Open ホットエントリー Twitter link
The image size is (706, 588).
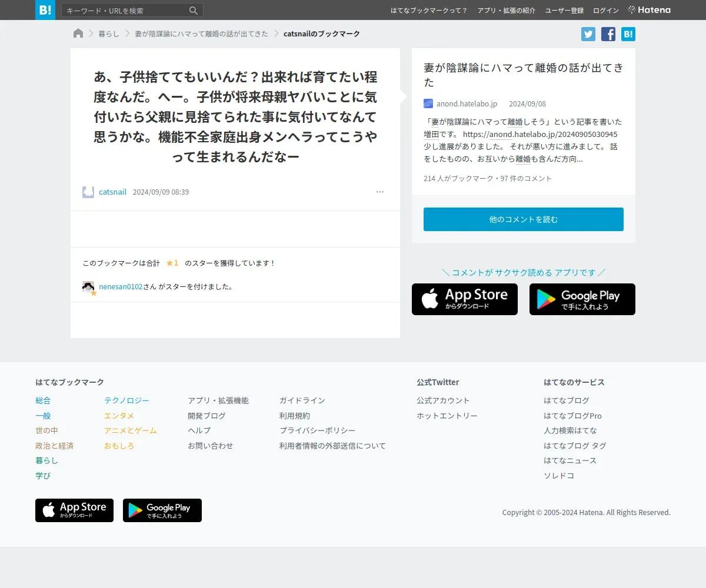click(447, 416)
